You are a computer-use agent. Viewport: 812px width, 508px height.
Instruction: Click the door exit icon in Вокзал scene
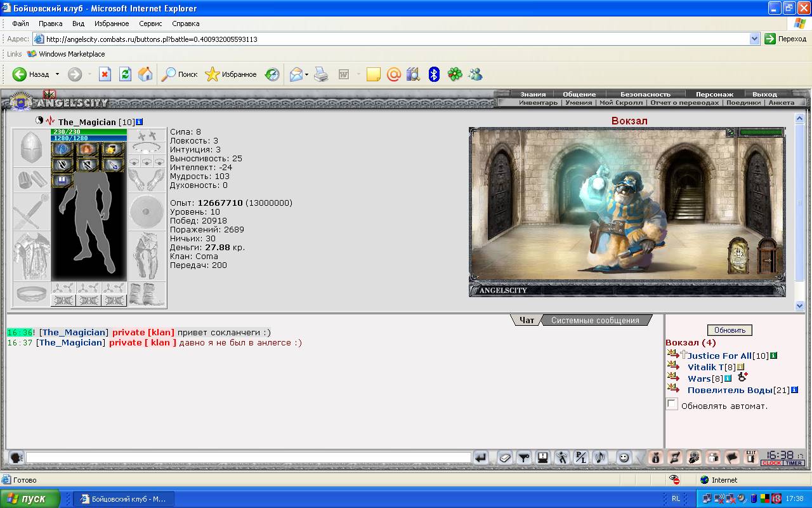tap(766, 255)
